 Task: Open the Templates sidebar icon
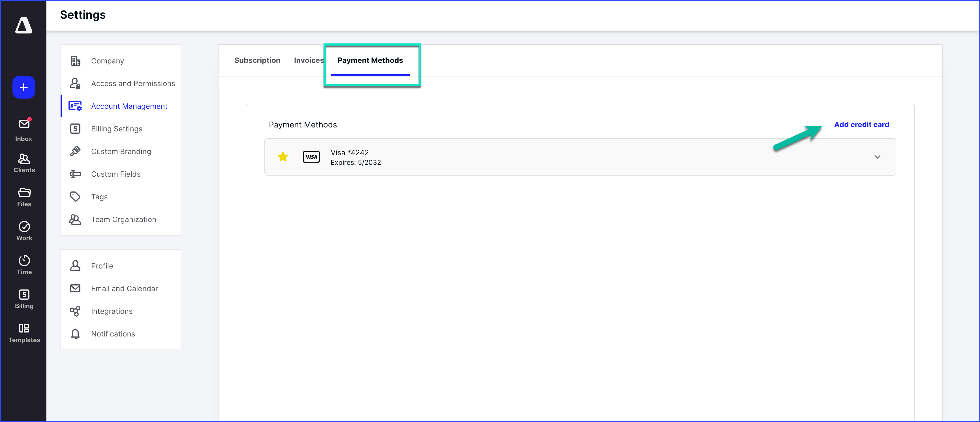(23, 333)
